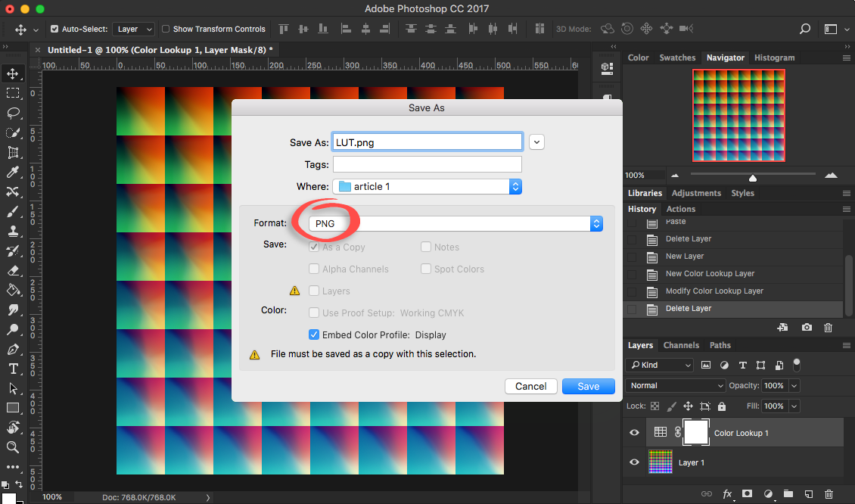Expand the Save As dialog chevron
Viewport: 855px width, 504px height.
pyautogui.click(x=536, y=142)
